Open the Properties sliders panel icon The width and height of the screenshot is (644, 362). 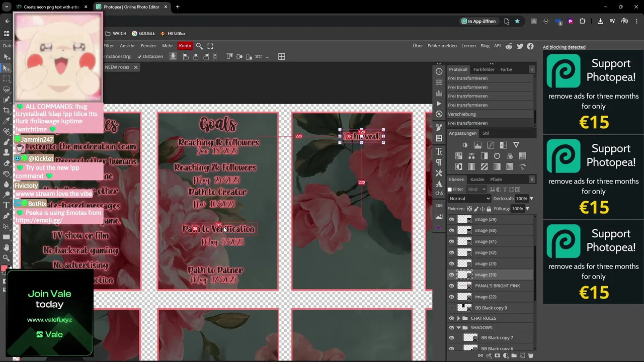[439, 82]
